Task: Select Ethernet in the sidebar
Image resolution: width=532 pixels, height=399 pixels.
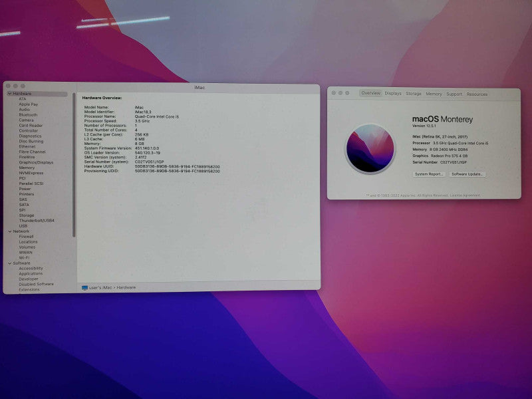Action: point(27,146)
